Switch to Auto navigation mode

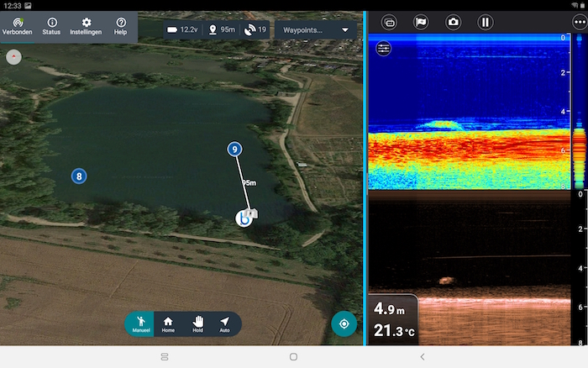[x=224, y=324]
